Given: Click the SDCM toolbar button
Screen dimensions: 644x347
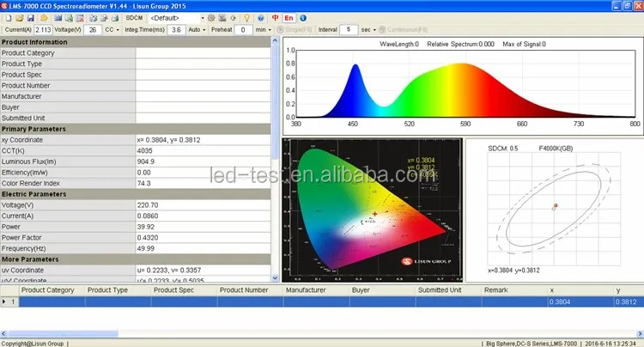Looking at the screenshot, I should (x=134, y=18).
